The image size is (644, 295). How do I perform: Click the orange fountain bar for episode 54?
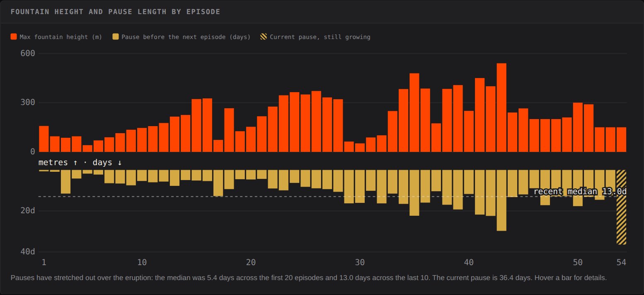click(621, 140)
